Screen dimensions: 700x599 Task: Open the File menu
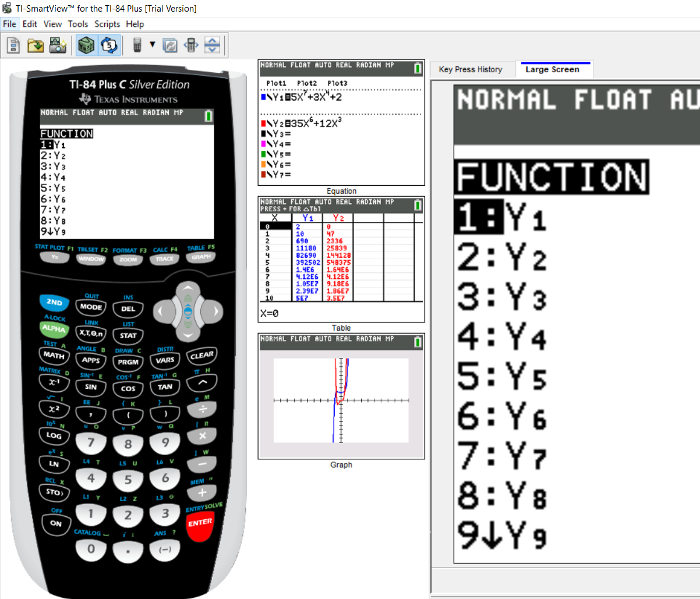click(9, 24)
